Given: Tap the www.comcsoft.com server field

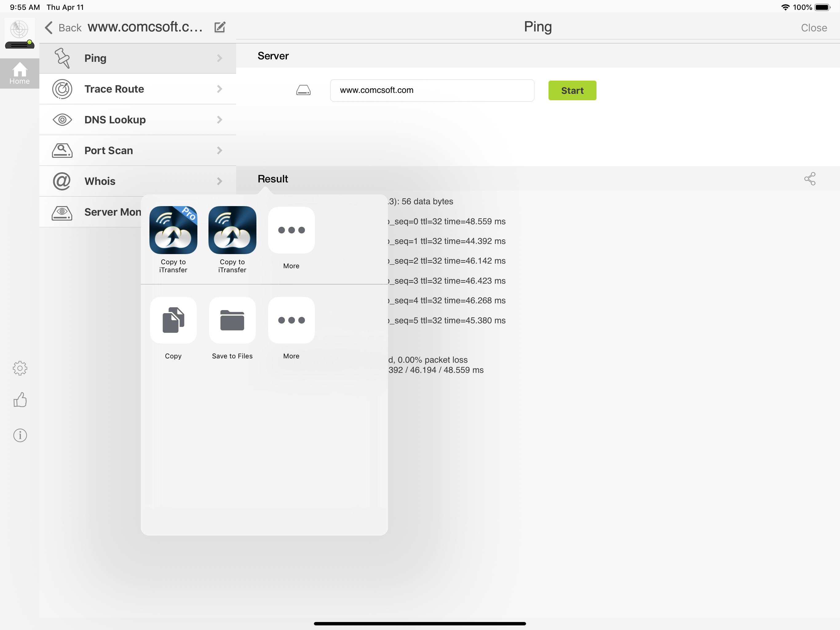Looking at the screenshot, I should 432,90.
